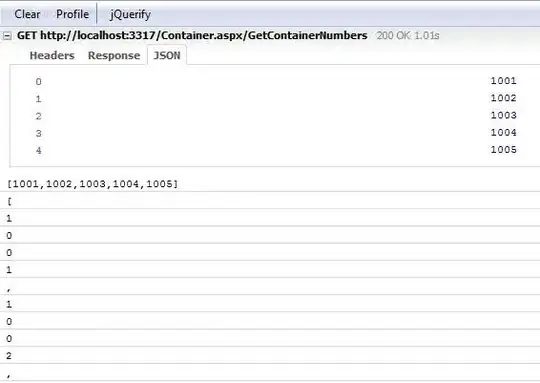The image size is (540, 383).
Task: Select JSON index 4 row key
Action: [38, 151]
